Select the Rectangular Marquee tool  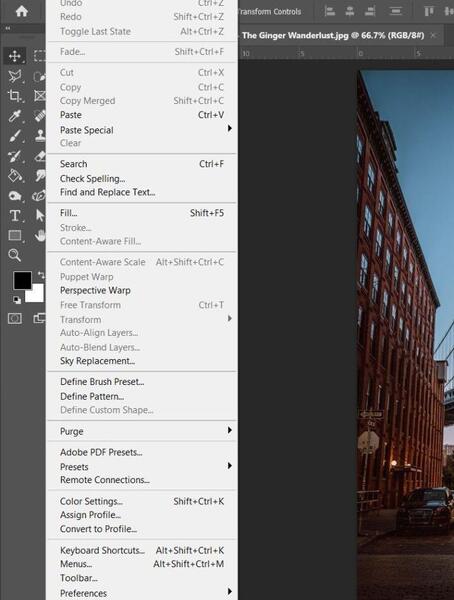(x=39, y=56)
